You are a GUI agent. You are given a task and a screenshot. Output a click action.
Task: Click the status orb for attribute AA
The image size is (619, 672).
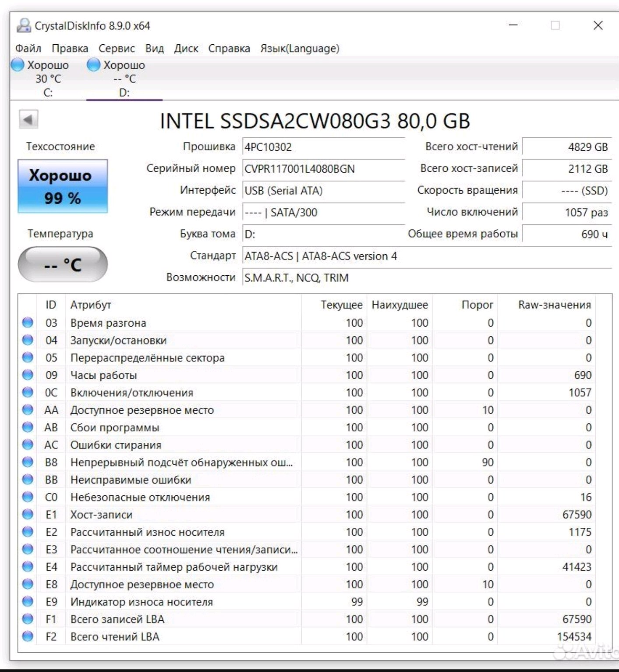tap(28, 410)
